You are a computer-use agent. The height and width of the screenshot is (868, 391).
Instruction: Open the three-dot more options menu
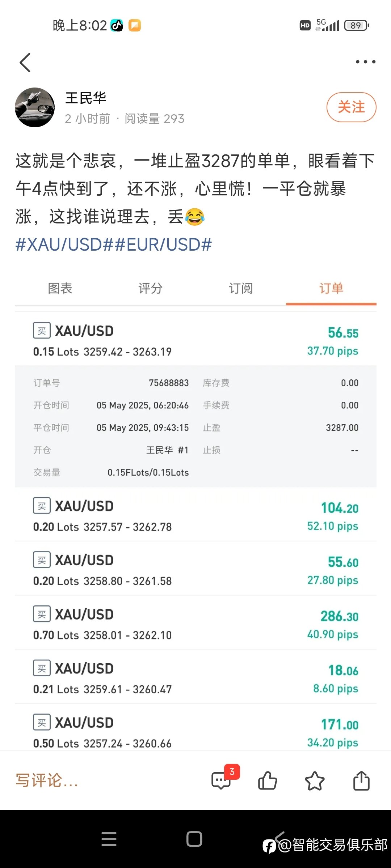(x=365, y=62)
